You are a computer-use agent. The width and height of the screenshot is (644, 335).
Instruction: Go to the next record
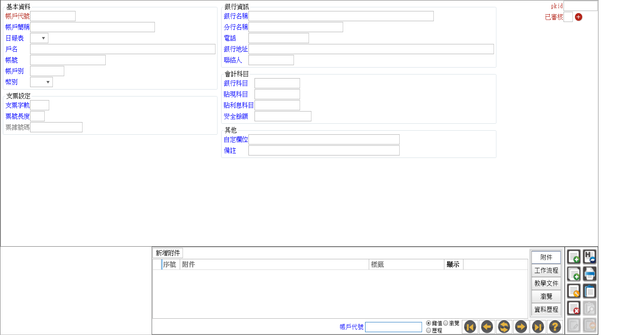(x=521, y=326)
